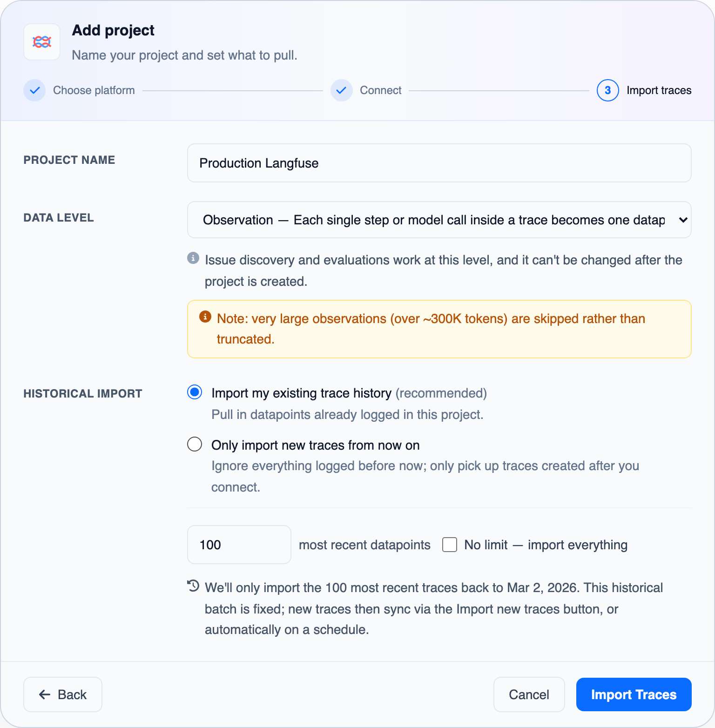The height and width of the screenshot is (728, 715).
Task: Select Import my existing trace history
Action: point(195,392)
